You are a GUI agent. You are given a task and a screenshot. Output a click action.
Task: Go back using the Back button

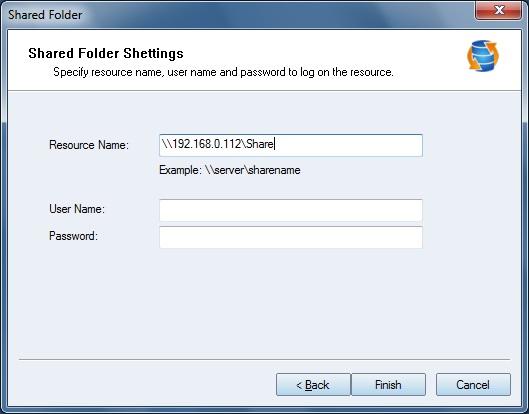(x=313, y=384)
